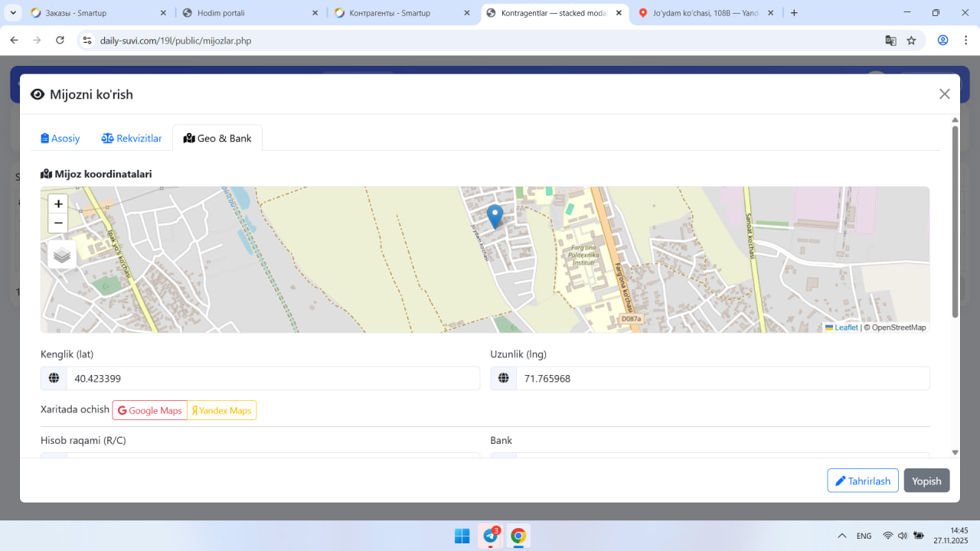This screenshot has width=980, height=551.
Task: Reload the page
Action: [60, 41]
